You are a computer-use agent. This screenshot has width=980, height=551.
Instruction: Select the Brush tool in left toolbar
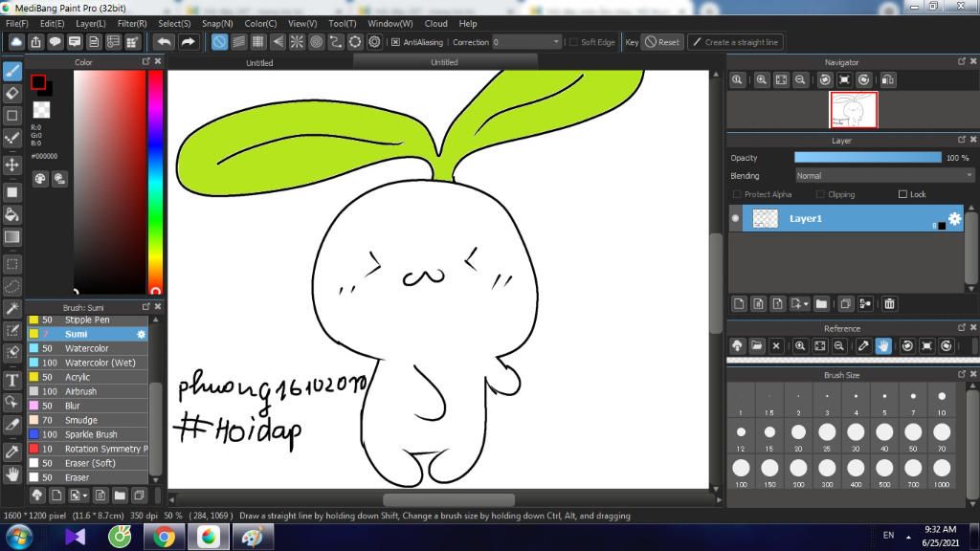click(11, 71)
